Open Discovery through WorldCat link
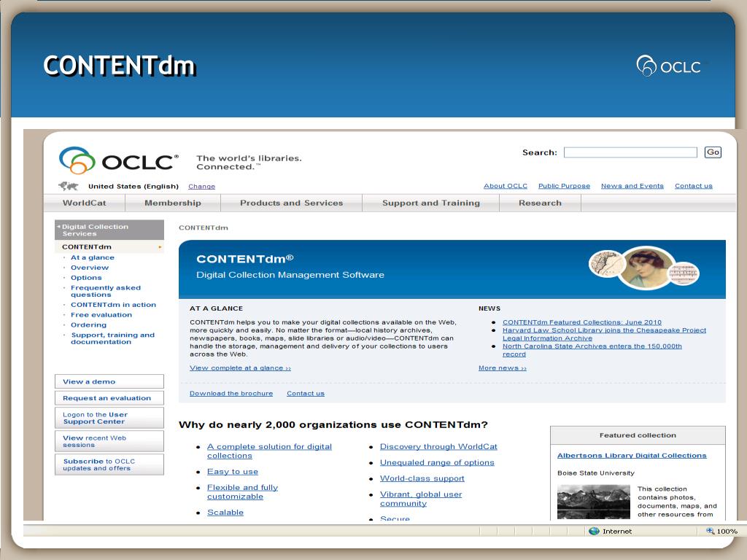 (x=438, y=447)
